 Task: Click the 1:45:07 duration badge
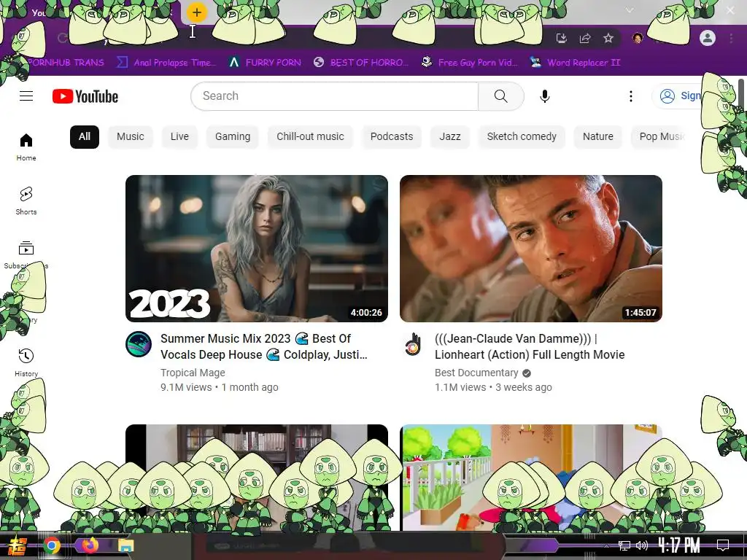tap(640, 313)
